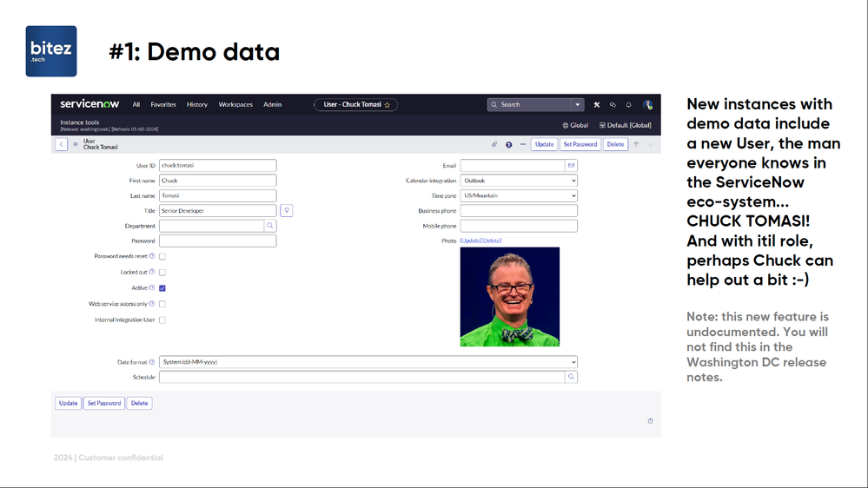The height and width of the screenshot is (488, 868).
Task: Open the Calendar integration Outlook dropdown
Action: pos(519,181)
